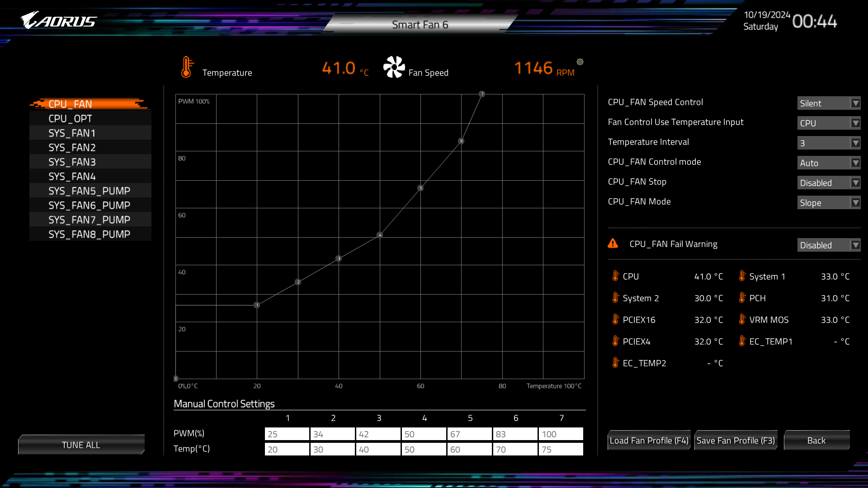This screenshot has width=868, height=488.
Task: Click PWM value 67 for point 5
Action: point(455,434)
